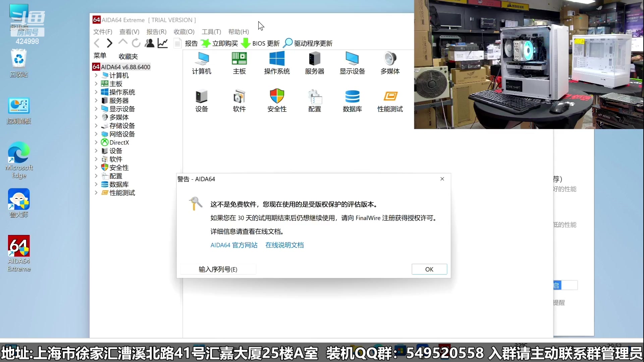644x362 pixels.
Task: Open the 显示设备 large monitor icon
Action: pyautogui.click(x=352, y=63)
